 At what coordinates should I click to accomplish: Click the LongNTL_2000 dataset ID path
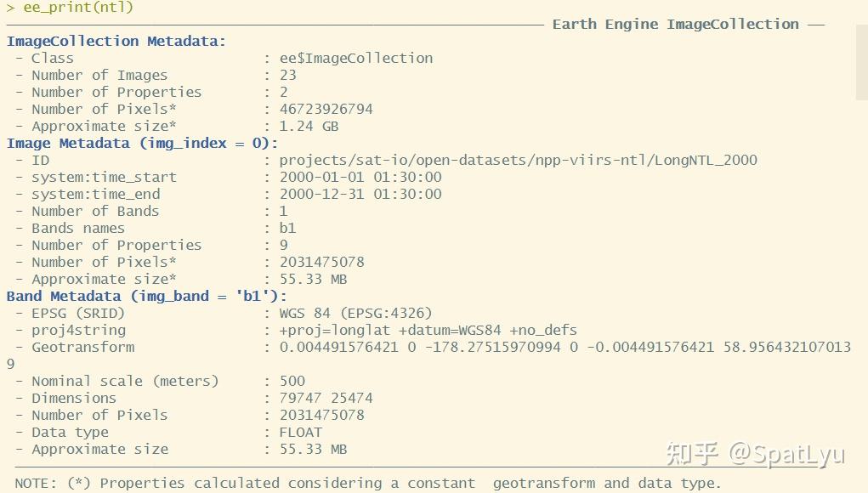point(518,160)
